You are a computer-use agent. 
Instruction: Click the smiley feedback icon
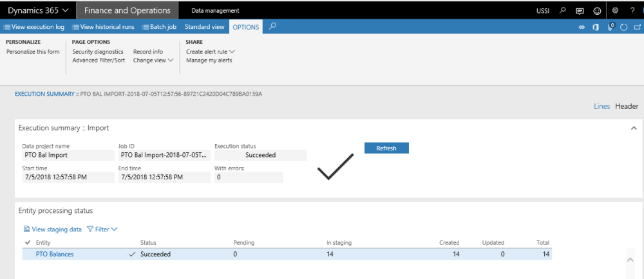(x=598, y=10)
